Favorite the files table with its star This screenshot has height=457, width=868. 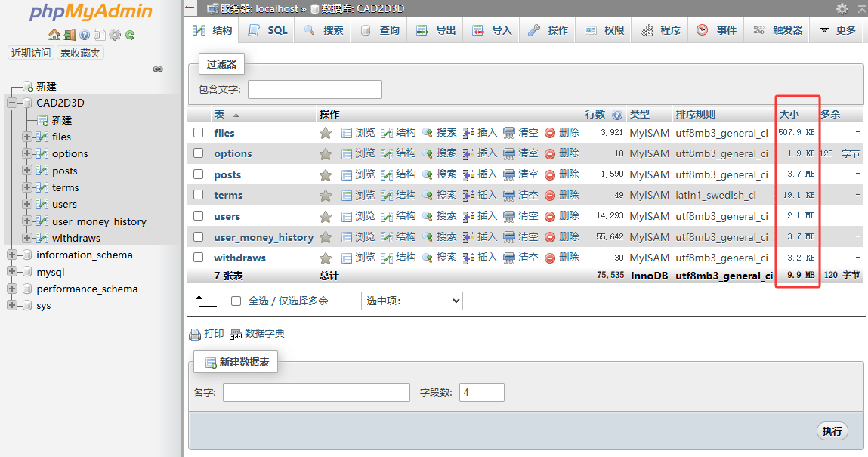pos(326,132)
